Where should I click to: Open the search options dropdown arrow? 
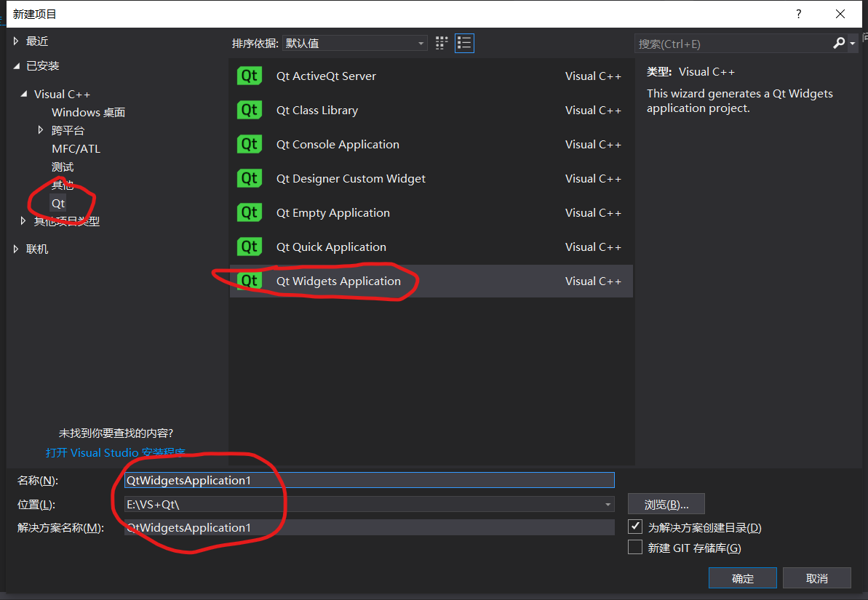(853, 43)
